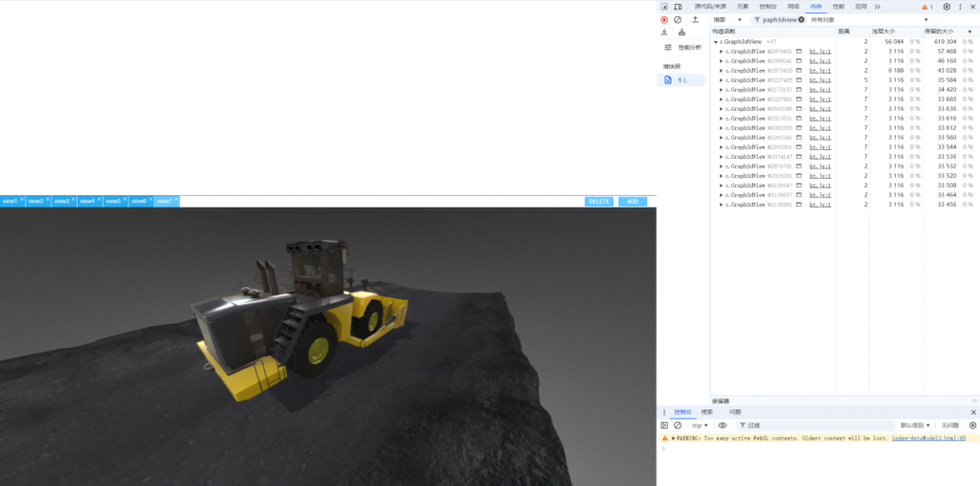Clear the console with the ban icon

[678, 425]
